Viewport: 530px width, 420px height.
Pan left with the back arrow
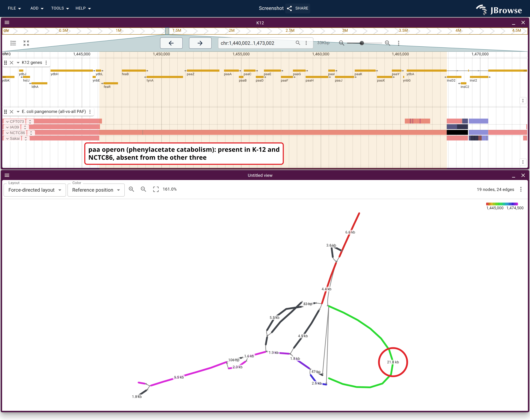point(171,43)
